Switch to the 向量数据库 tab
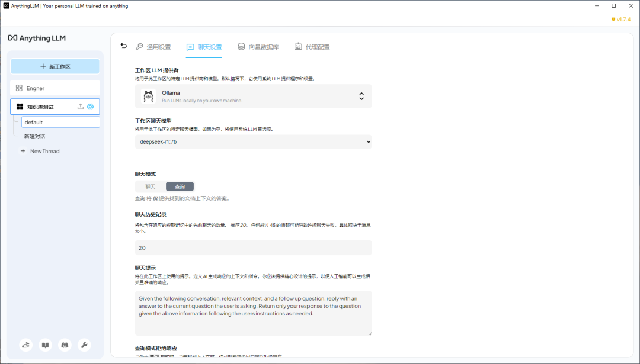Image resolution: width=640 pixels, height=364 pixels. point(258,47)
